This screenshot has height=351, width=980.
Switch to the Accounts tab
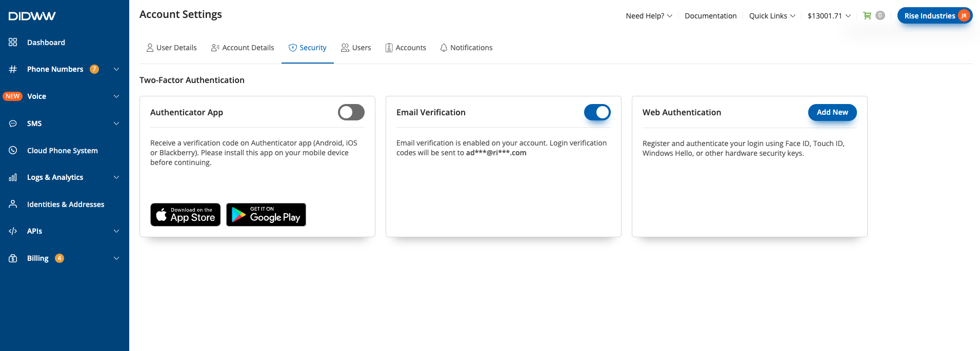[406, 48]
